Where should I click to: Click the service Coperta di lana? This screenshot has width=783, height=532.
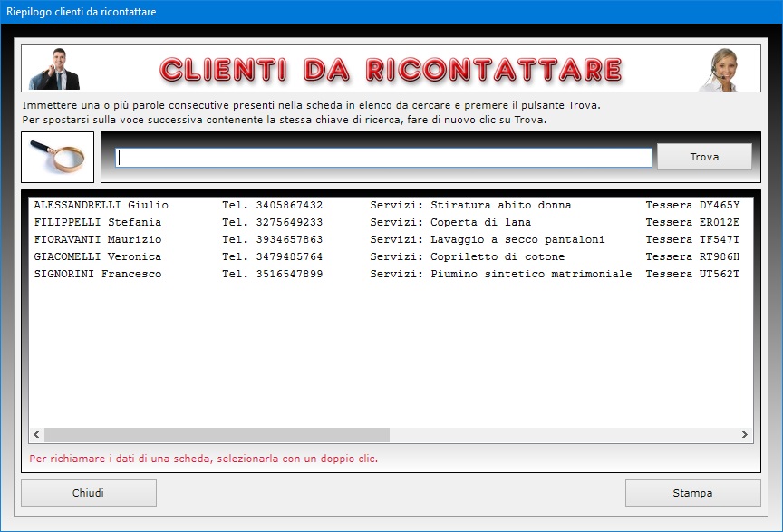(480, 222)
